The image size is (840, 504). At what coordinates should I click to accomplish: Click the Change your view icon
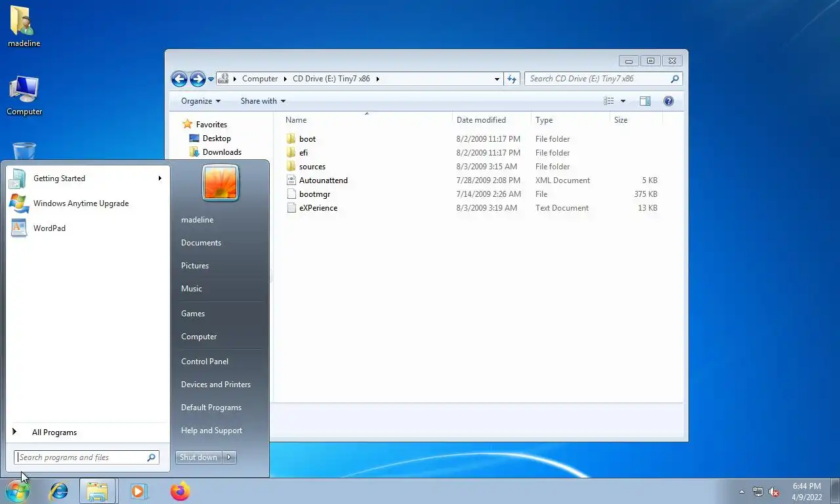pos(609,101)
